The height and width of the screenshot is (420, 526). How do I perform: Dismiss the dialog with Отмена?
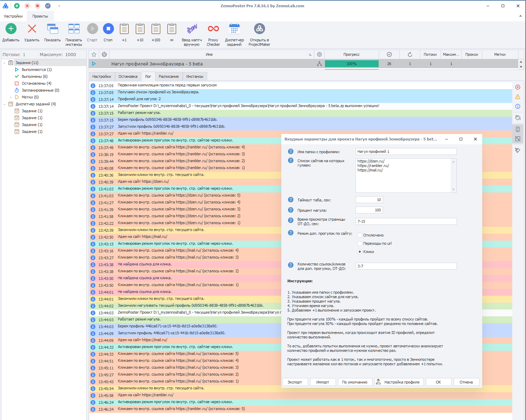pyautogui.click(x=466, y=382)
